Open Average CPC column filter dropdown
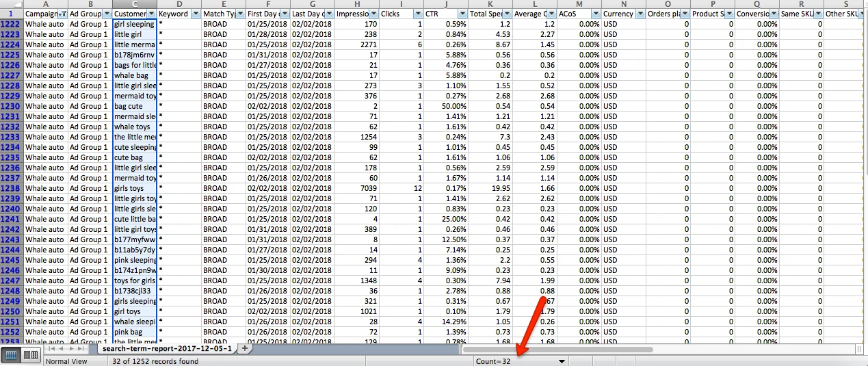 (x=551, y=14)
